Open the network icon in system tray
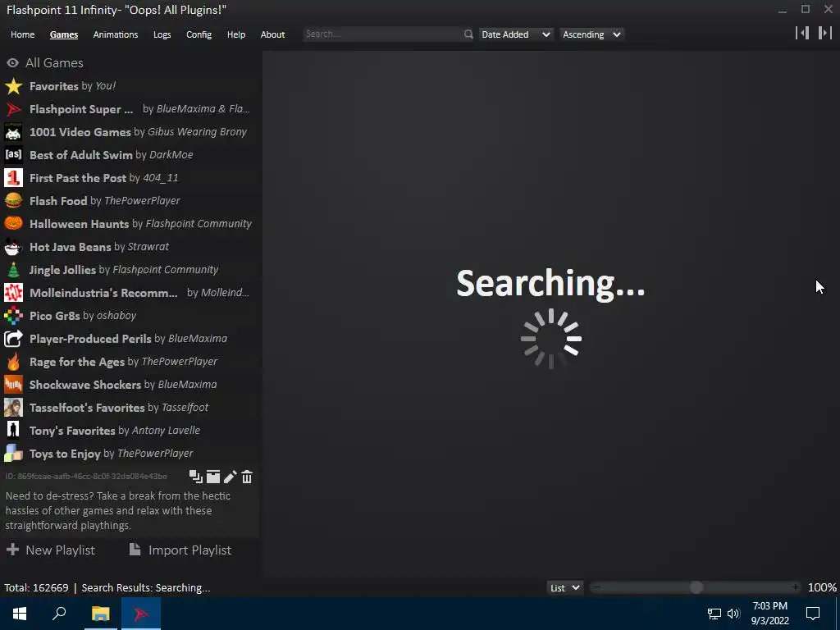This screenshot has height=630, width=840. click(x=714, y=614)
